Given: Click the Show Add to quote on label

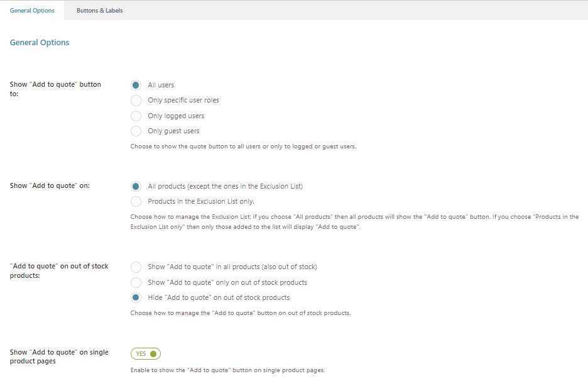Looking at the screenshot, I should coord(50,185).
